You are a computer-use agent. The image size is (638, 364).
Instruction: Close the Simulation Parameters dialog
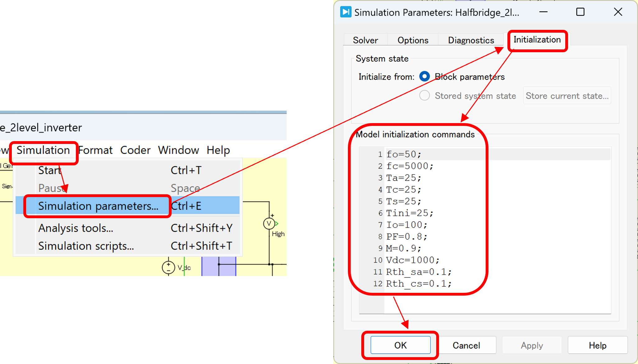(x=618, y=12)
